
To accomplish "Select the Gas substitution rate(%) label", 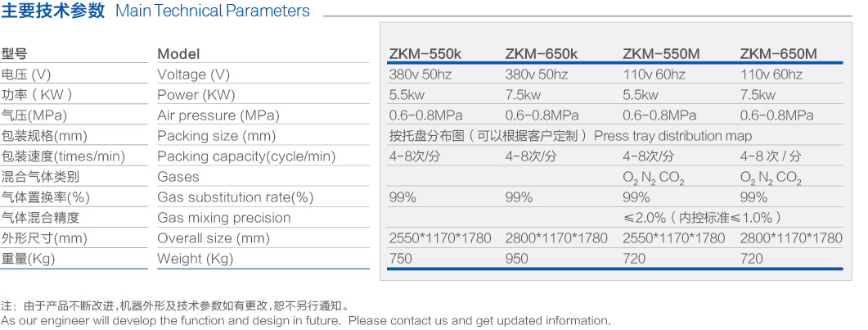I will pyautogui.click(x=235, y=197).
